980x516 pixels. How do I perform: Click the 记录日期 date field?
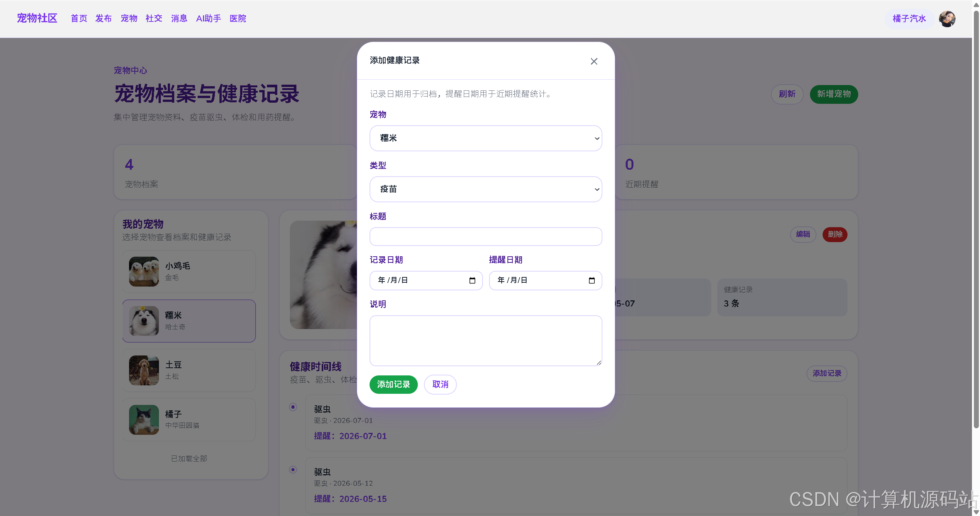point(426,280)
